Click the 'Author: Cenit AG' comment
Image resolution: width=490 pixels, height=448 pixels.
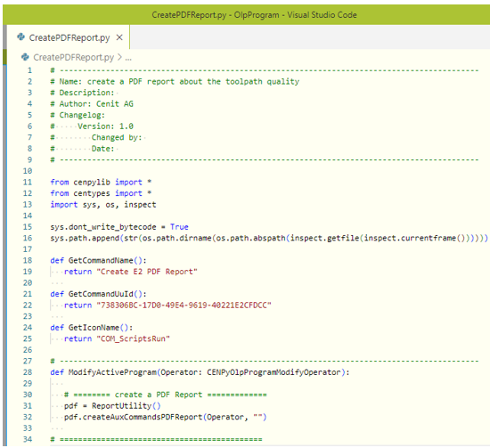click(x=96, y=103)
